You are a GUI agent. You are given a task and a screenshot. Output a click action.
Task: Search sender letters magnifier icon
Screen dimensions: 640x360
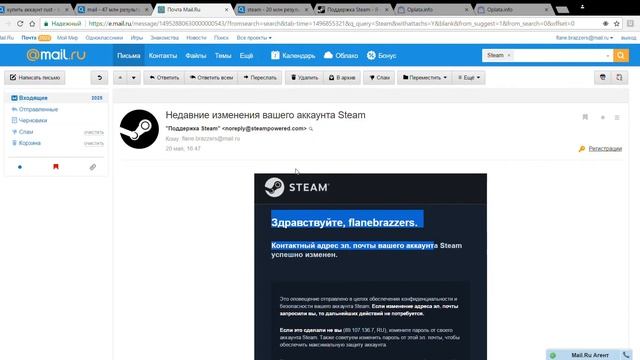click(x=311, y=129)
